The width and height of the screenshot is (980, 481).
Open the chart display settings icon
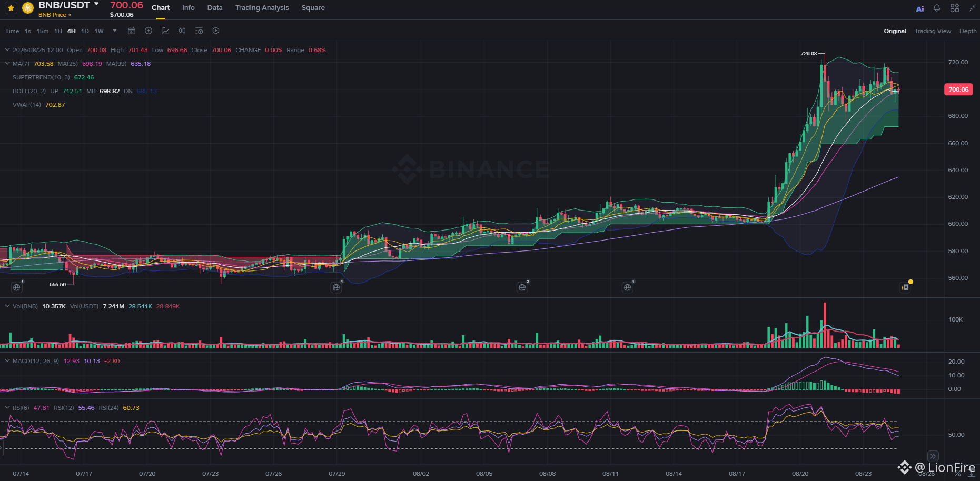(199, 31)
